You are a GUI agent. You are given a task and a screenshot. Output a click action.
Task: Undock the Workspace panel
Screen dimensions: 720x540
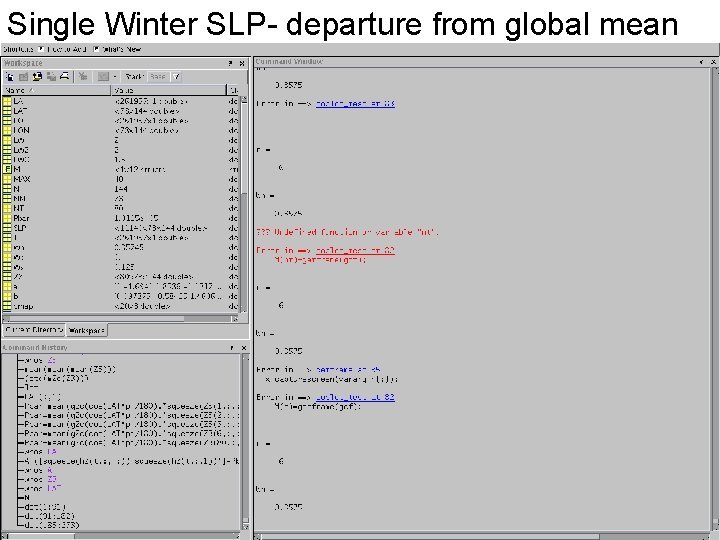click(231, 63)
